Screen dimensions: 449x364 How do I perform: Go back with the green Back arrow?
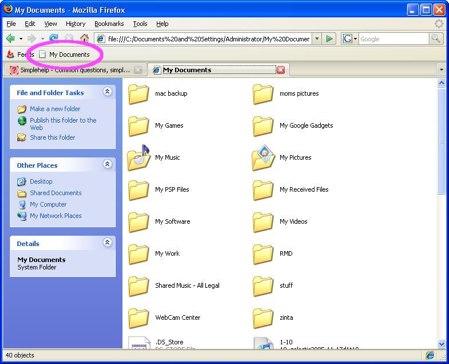[x=11, y=39]
